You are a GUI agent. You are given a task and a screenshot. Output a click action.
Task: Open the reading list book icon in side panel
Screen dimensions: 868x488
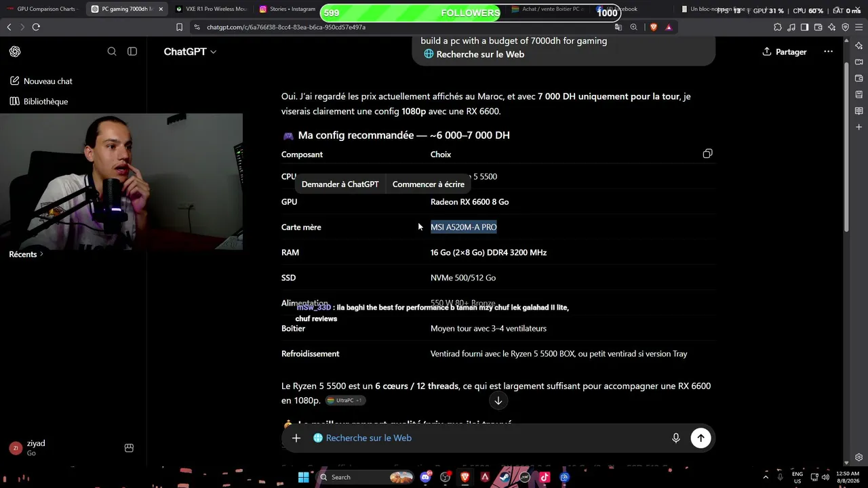click(x=859, y=110)
